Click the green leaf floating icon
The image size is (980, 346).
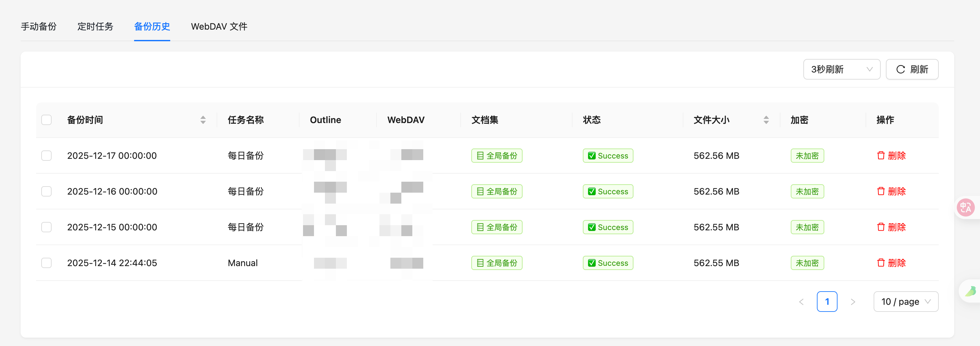(x=970, y=291)
